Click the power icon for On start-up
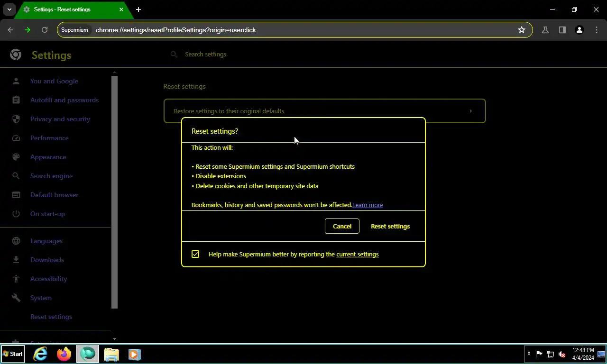 click(x=16, y=214)
